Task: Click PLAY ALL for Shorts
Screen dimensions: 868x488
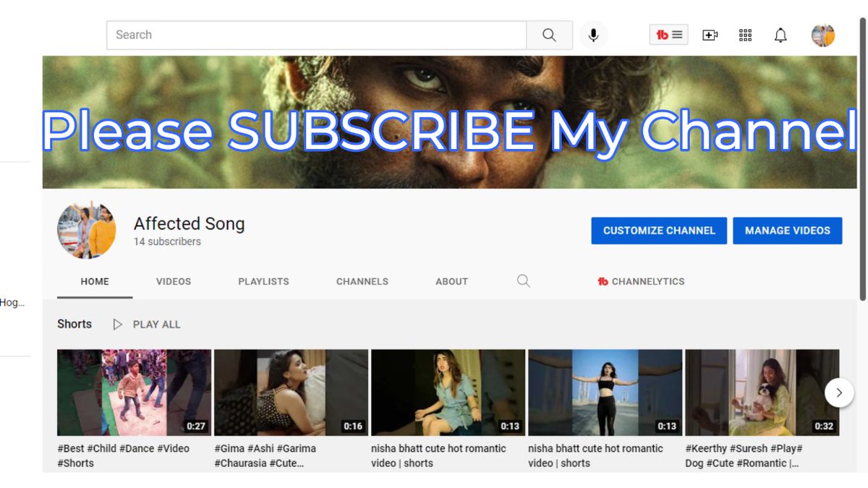Action: (x=147, y=325)
